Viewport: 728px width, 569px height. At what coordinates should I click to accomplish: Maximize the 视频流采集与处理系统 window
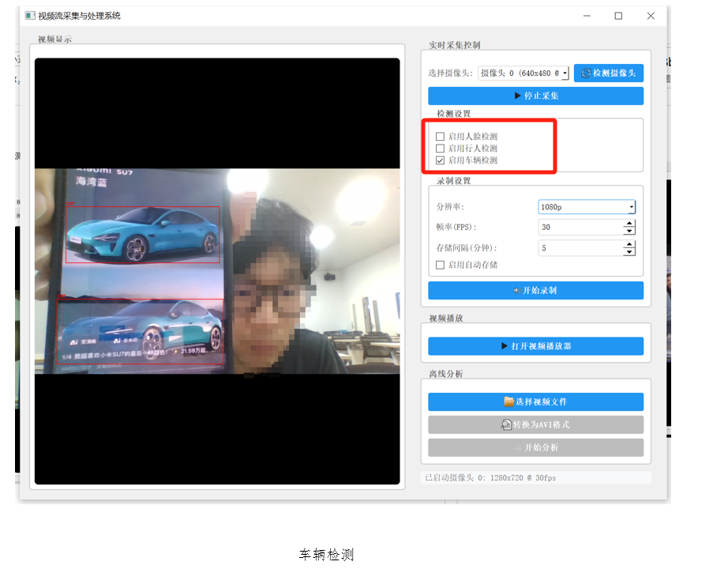pos(618,16)
